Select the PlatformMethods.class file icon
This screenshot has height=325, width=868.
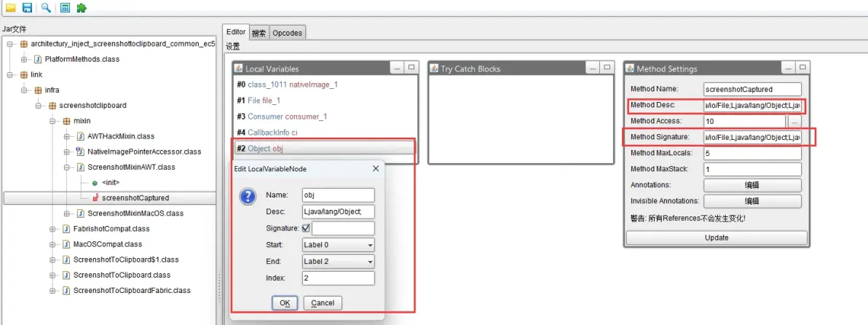click(x=38, y=59)
